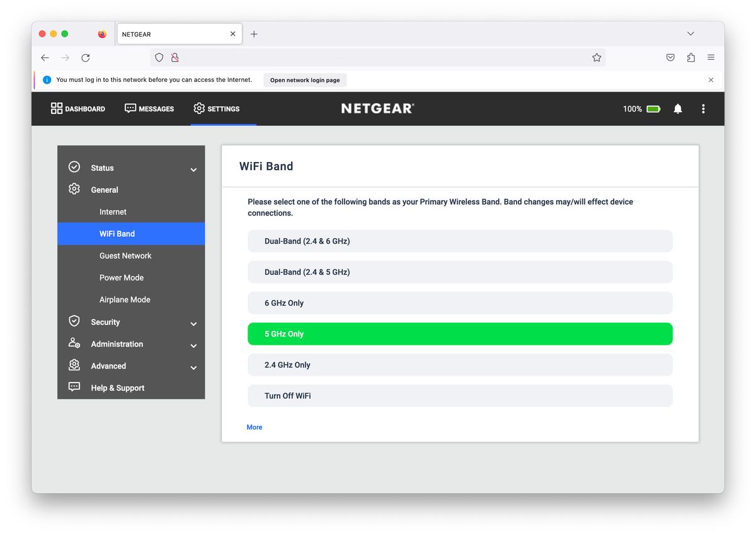The image size is (756, 535).
Task: Click the Help & Support label
Action: coord(118,388)
